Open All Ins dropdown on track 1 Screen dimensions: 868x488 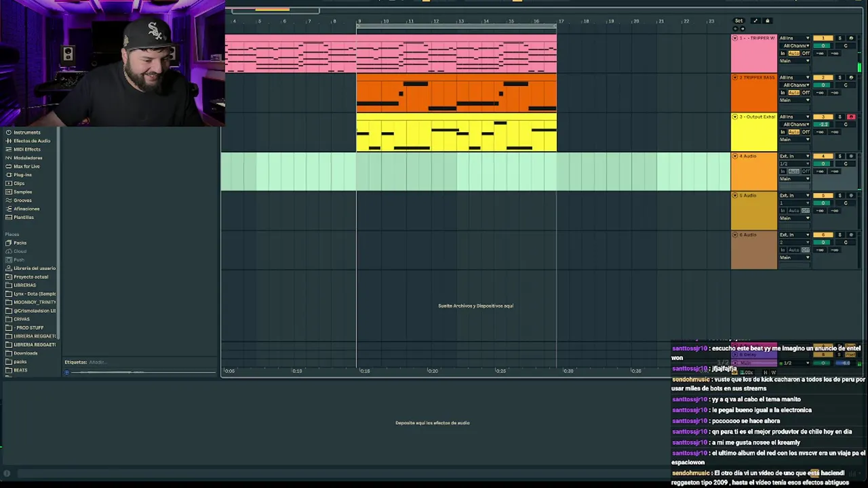pyautogui.click(x=795, y=38)
